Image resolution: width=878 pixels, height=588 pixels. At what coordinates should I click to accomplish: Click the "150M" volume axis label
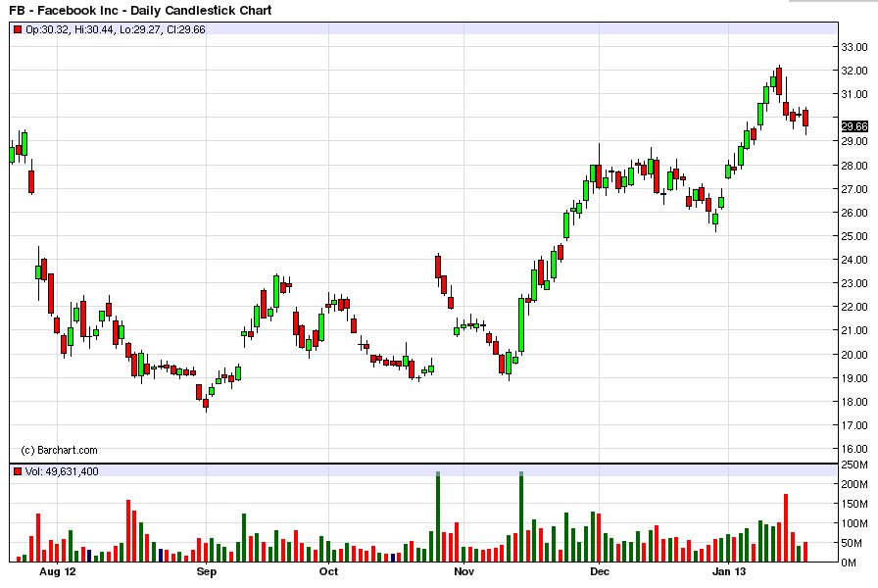tap(854, 504)
